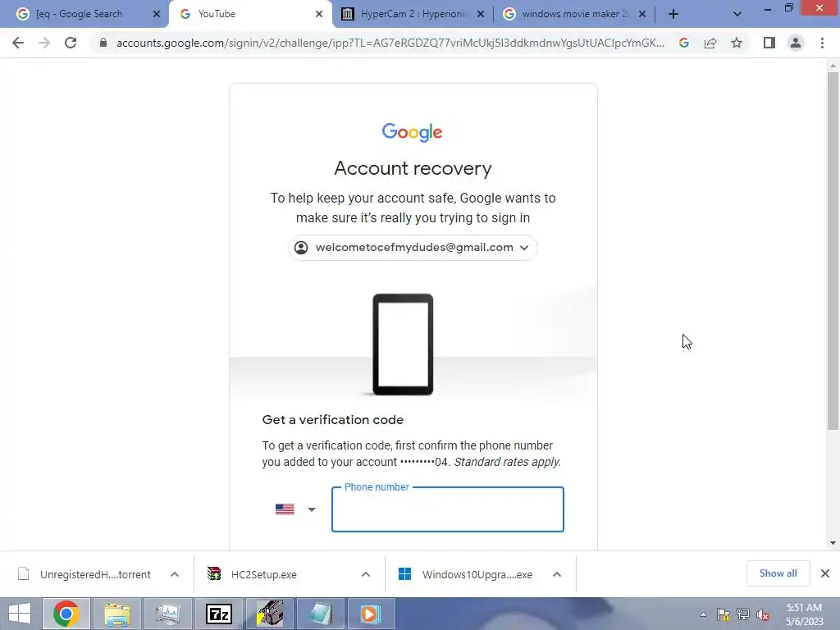Image resolution: width=840 pixels, height=630 pixels.
Task: Open the Action Center flag icon
Action: pos(724,614)
